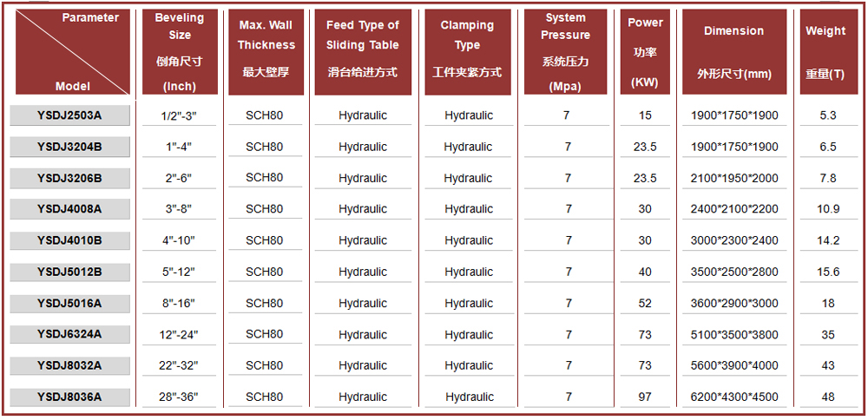Choose the YSDJ4008A model entry
868x420 pixels.
69,209
